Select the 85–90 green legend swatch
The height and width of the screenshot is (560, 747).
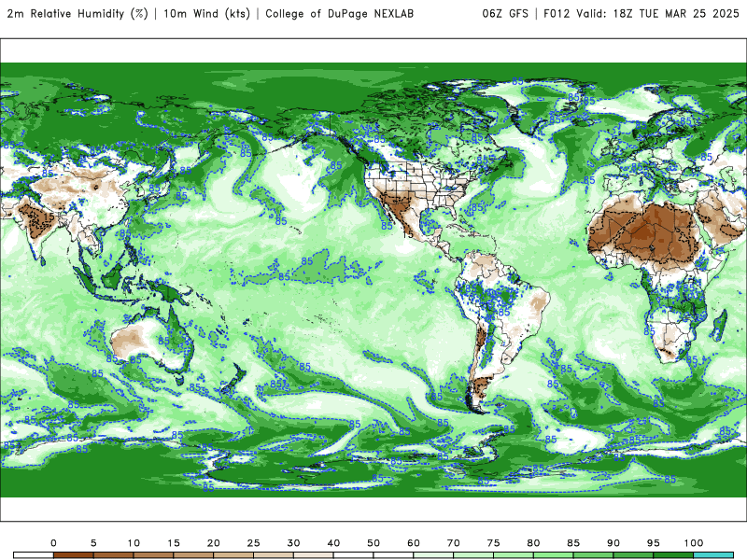click(x=593, y=555)
